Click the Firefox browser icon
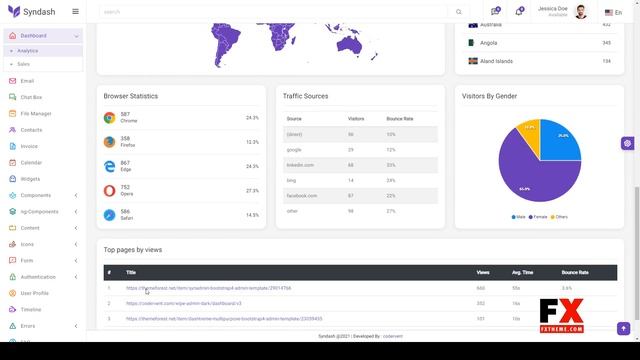The width and height of the screenshot is (640, 360). [x=109, y=142]
